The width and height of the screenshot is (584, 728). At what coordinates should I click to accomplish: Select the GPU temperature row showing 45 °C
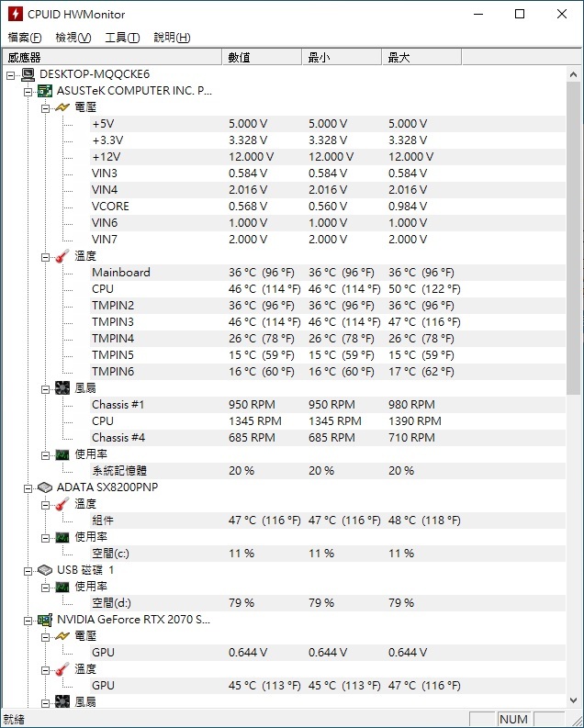tap(328, 686)
